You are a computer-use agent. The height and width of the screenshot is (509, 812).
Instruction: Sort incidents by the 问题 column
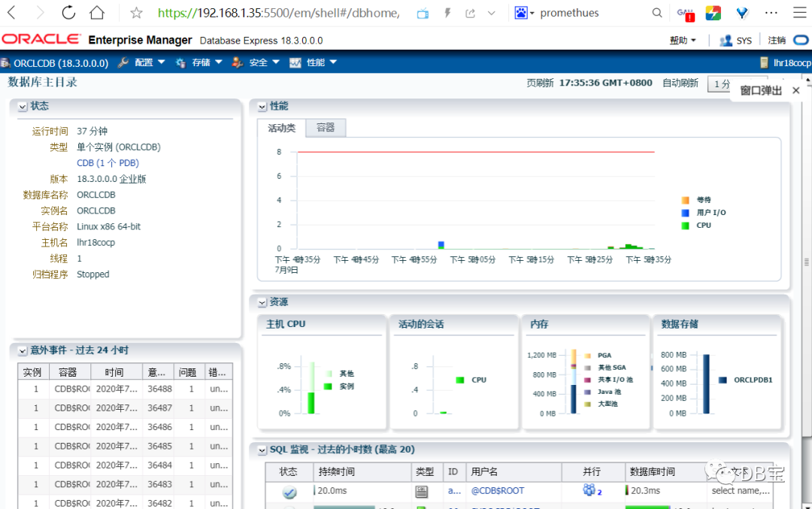189,372
